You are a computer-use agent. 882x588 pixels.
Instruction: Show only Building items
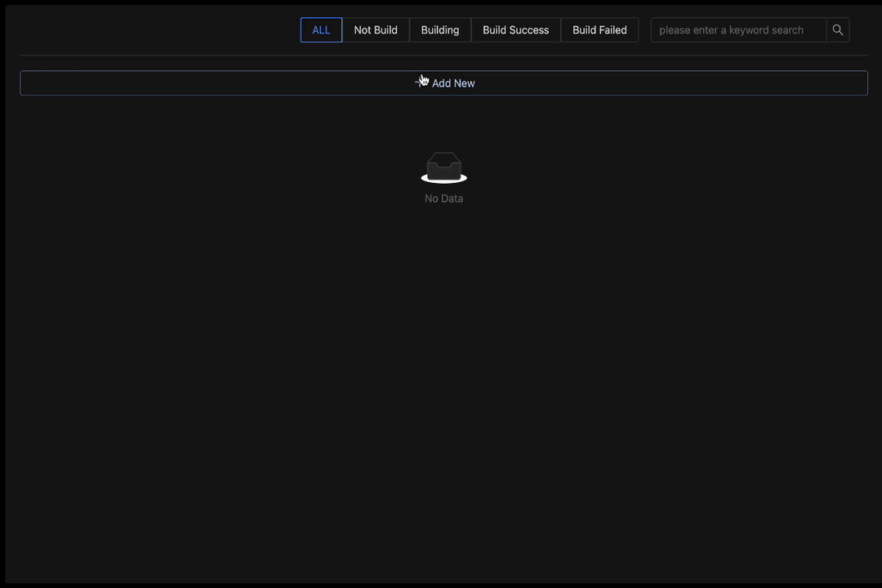pos(440,30)
